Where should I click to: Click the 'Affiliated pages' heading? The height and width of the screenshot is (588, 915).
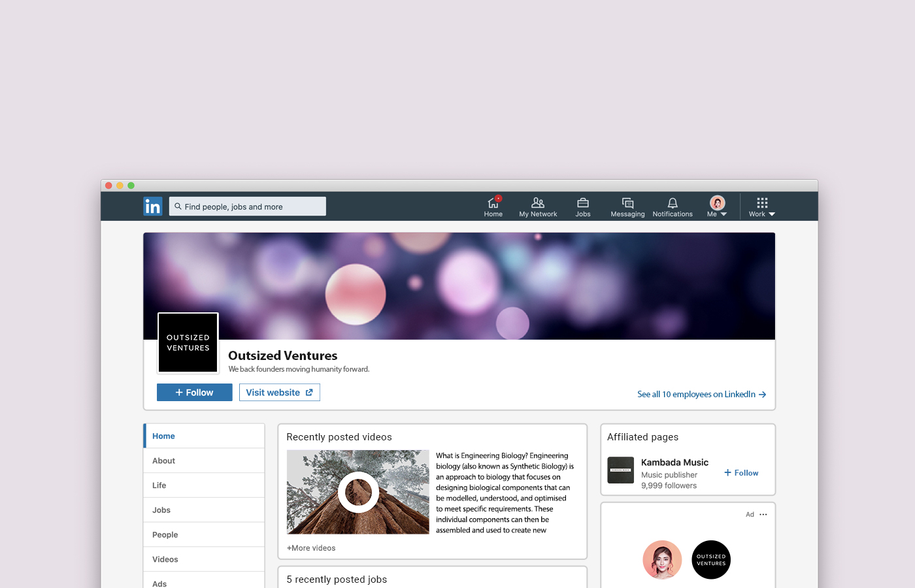pos(642,437)
